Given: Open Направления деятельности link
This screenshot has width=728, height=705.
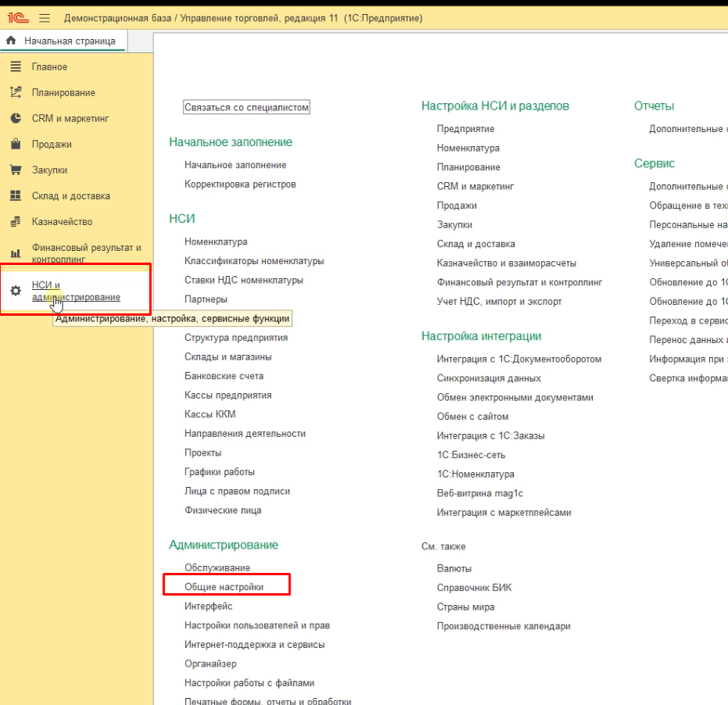Looking at the screenshot, I should 244,433.
